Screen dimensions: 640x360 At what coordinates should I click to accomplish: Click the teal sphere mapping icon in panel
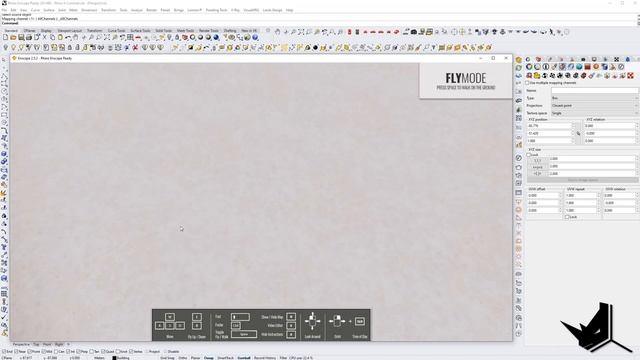click(579, 67)
